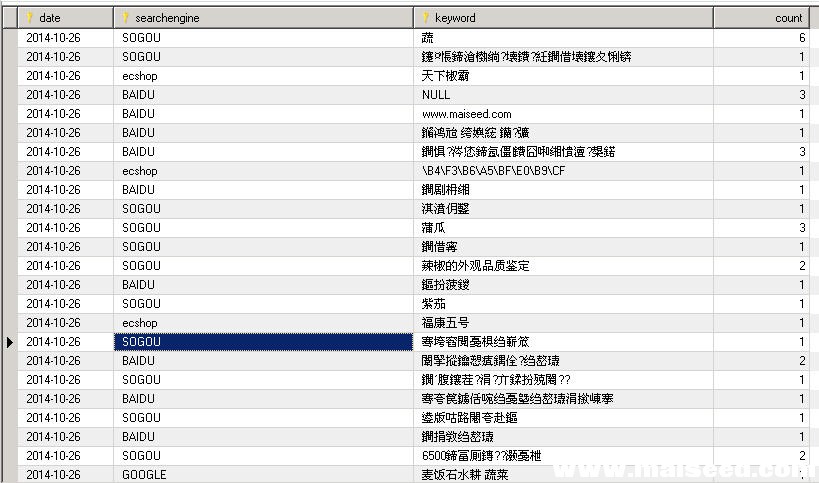
Task: Select SOGOU cell in 紫茄 row
Action: coord(264,304)
